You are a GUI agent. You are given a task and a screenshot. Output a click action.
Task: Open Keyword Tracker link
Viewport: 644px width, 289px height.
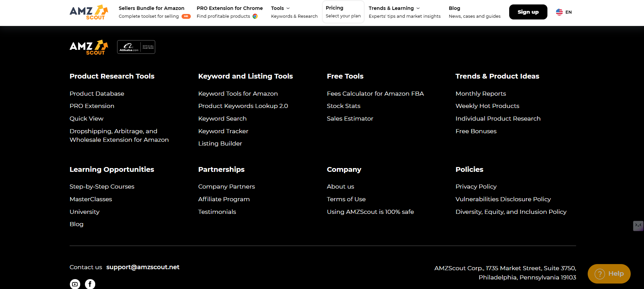click(x=223, y=131)
